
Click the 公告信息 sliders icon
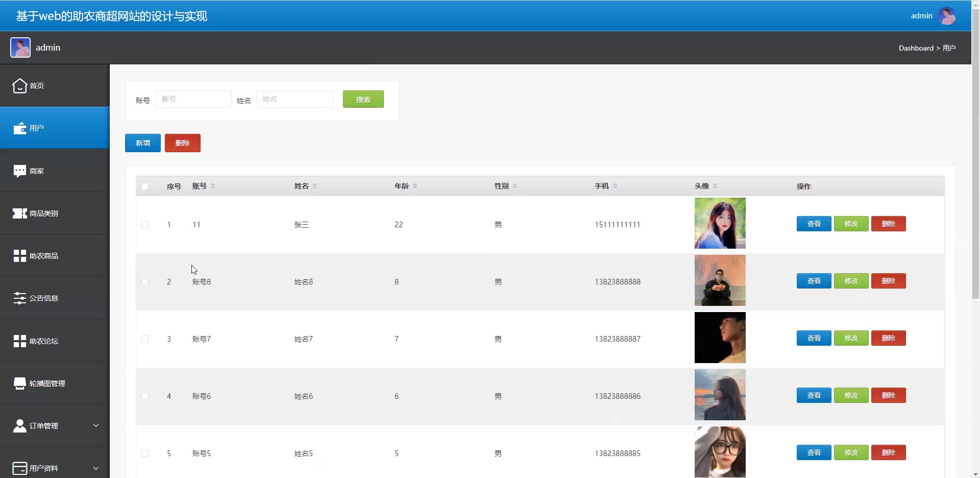pos(19,298)
